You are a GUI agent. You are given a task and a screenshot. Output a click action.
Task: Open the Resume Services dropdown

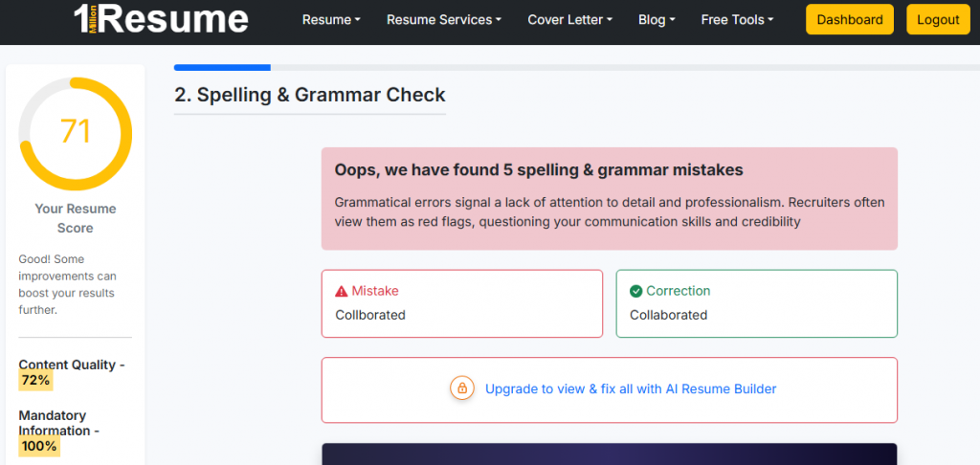click(x=444, y=20)
